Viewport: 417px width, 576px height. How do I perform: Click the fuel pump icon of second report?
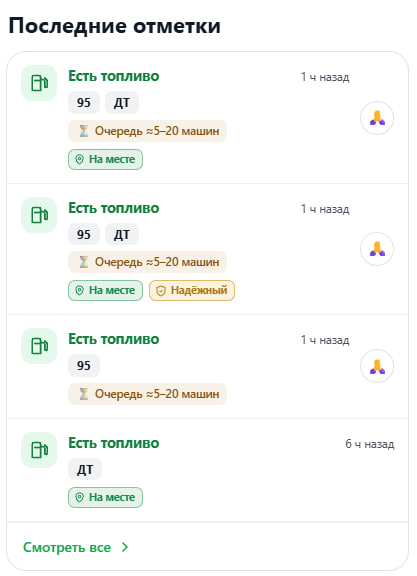point(39,215)
